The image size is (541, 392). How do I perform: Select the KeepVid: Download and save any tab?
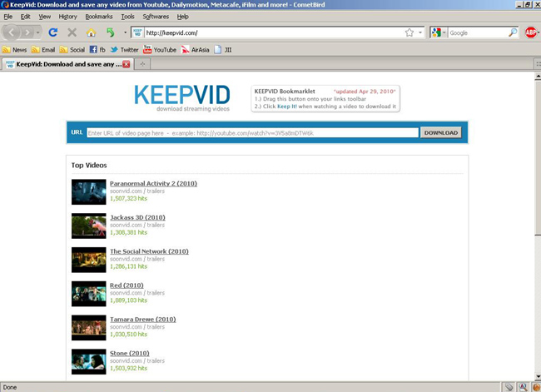[x=67, y=64]
